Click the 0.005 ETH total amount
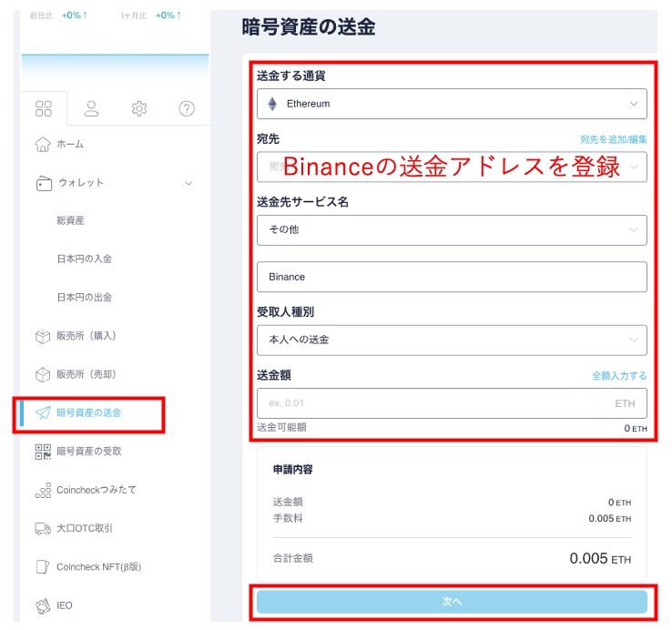The height and width of the screenshot is (630, 672). [x=600, y=558]
